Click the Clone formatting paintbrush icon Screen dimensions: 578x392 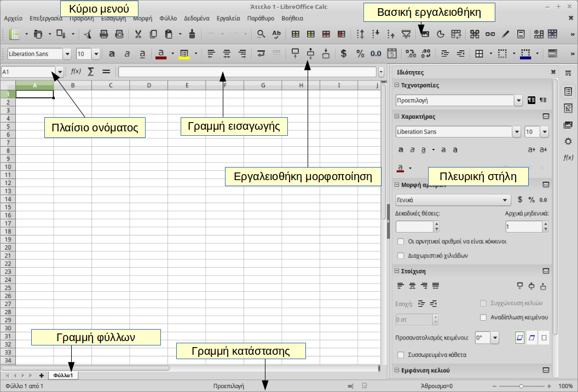192,34
